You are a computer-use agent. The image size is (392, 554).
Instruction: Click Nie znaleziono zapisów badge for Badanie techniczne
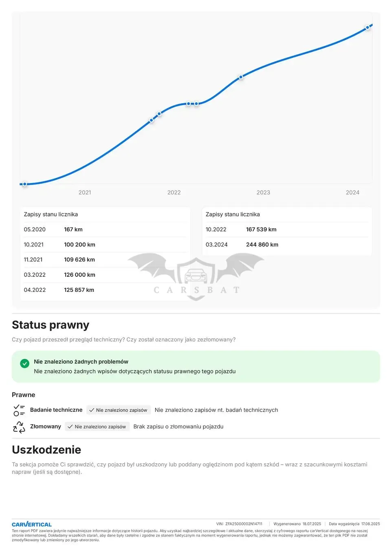tap(119, 410)
